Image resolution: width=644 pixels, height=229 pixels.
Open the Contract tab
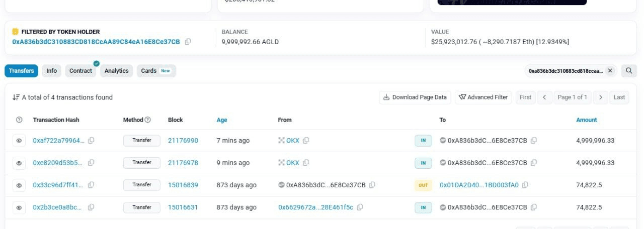[x=81, y=71]
